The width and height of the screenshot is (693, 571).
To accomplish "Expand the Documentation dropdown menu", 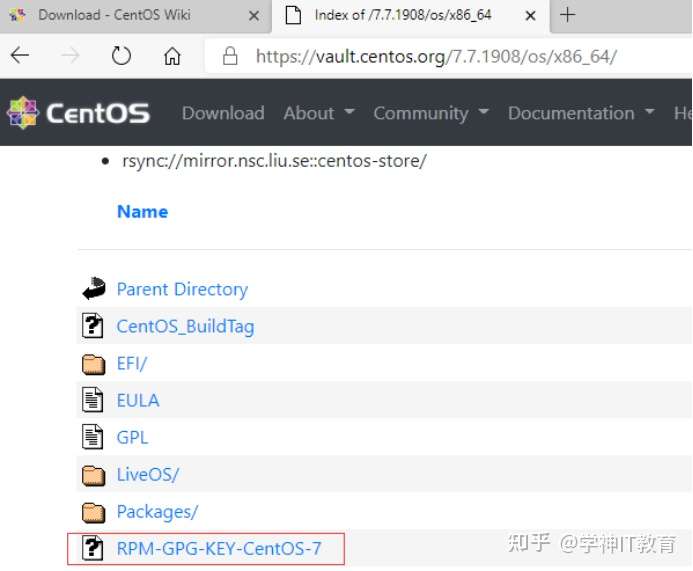I will pyautogui.click(x=581, y=113).
